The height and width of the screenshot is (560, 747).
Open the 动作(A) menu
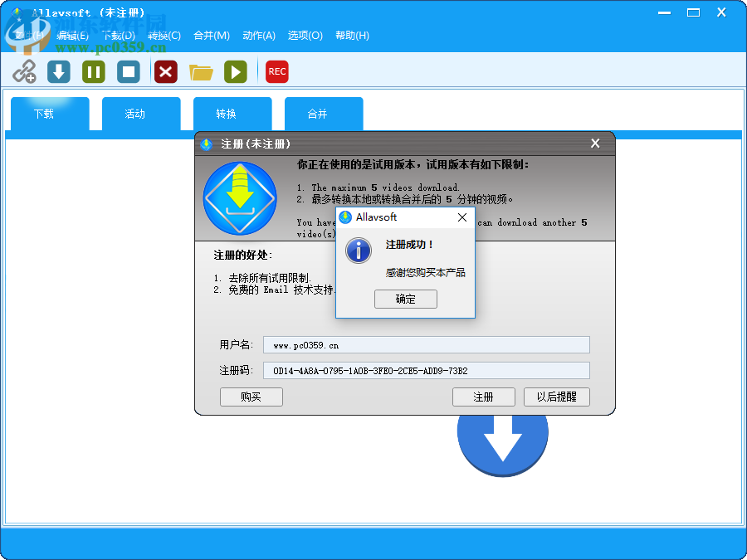coord(259,36)
